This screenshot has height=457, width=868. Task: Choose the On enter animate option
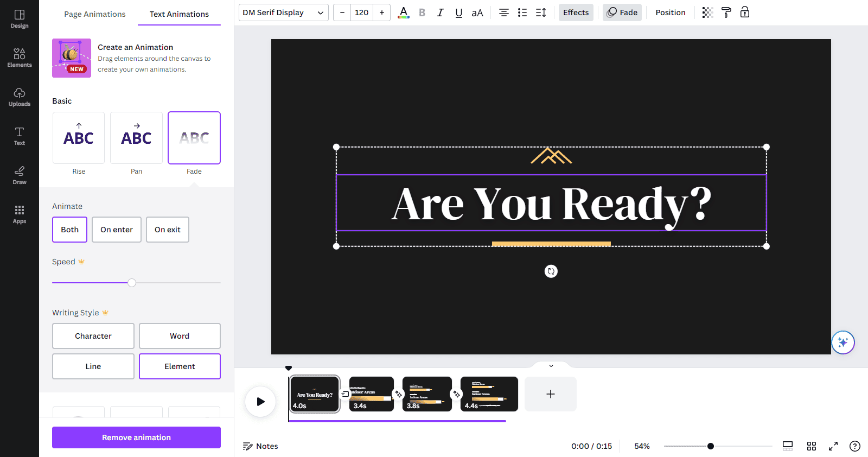pos(117,230)
